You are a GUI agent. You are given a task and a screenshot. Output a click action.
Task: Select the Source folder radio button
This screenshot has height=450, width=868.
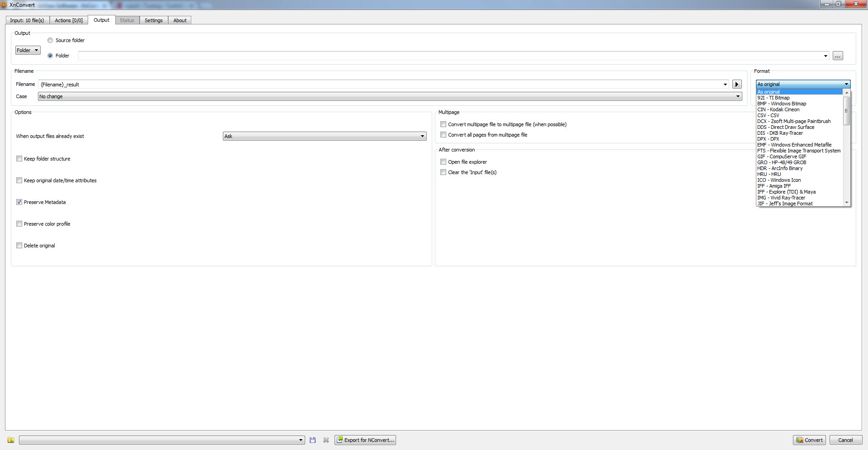pos(50,40)
